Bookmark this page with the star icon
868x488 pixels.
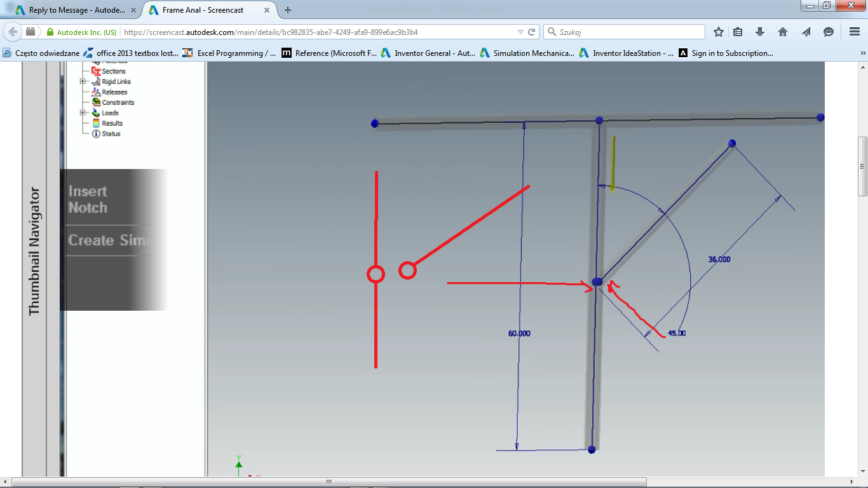719,32
